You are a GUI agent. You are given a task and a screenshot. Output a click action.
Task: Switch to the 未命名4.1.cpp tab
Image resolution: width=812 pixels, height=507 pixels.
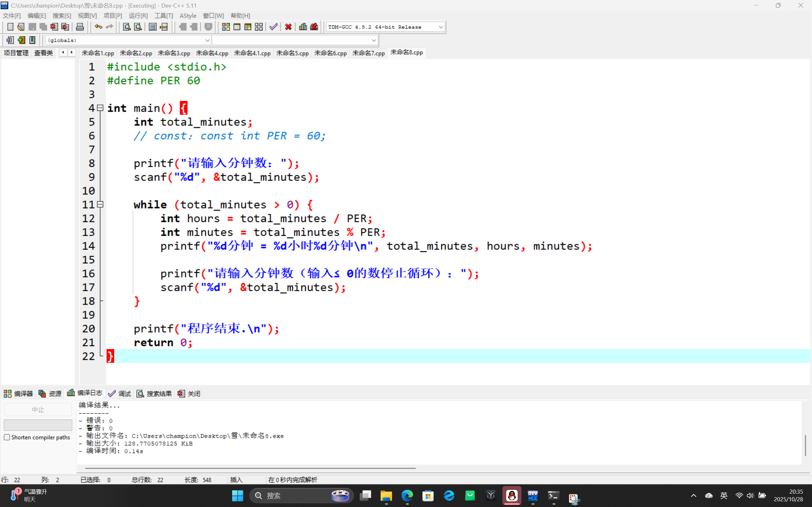point(252,53)
